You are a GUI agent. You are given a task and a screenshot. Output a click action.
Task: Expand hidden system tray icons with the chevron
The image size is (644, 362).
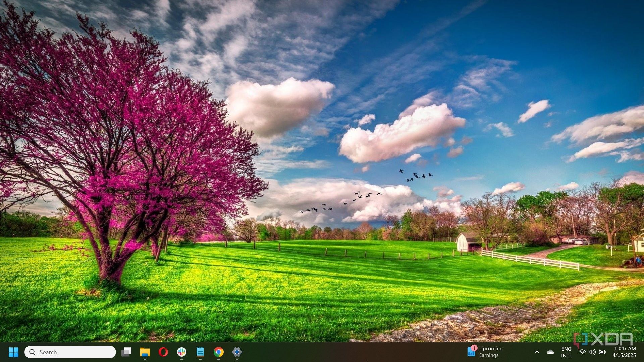(x=537, y=352)
